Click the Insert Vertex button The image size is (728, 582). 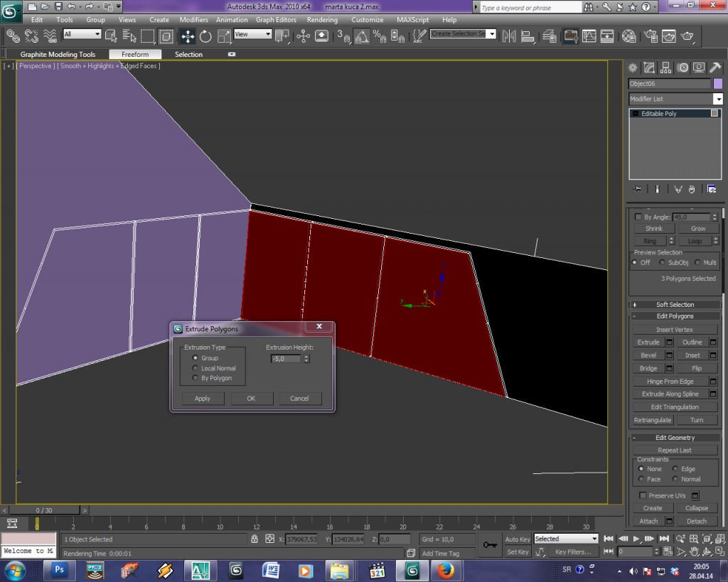pos(675,330)
